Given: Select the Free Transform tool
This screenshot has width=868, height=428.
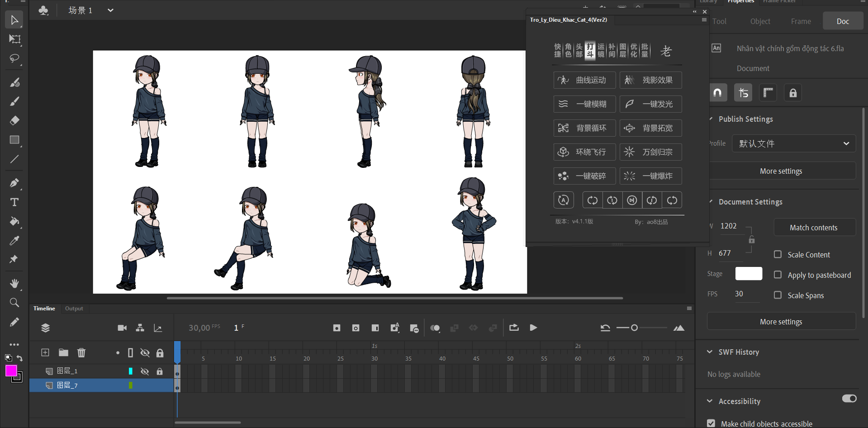Looking at the screenshot, I should [14, 39].
